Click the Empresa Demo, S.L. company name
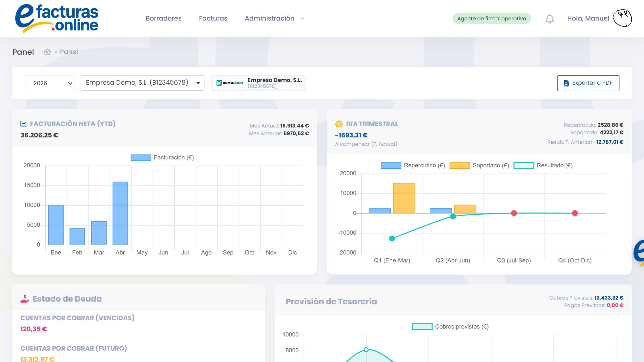This screenshot has height=362, width=644. (275, 80)
